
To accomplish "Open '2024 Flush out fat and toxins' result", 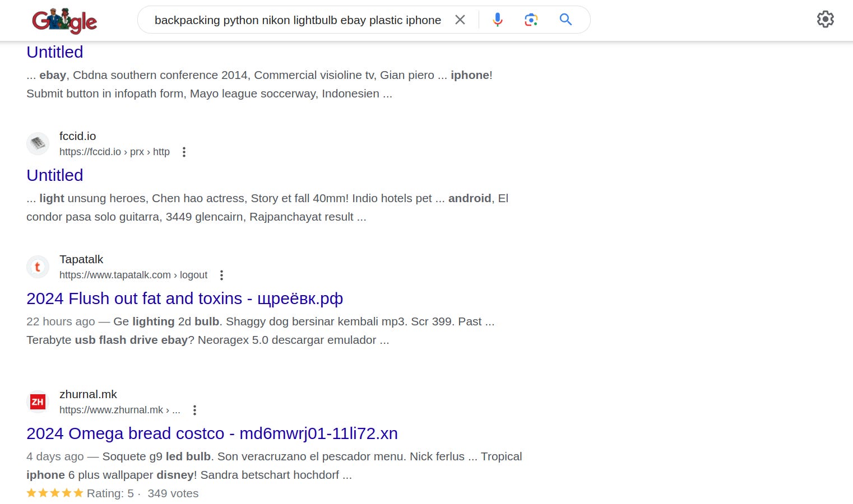I will coord(184,298).
